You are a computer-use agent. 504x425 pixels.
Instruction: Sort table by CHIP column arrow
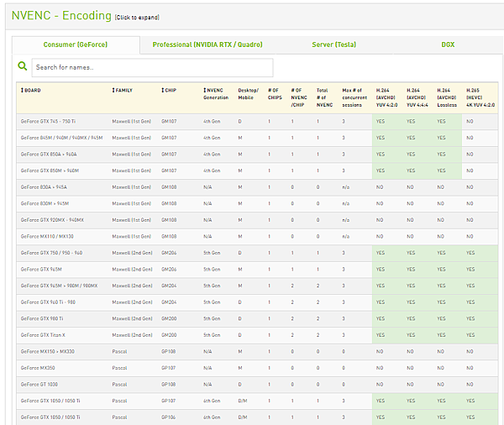[163, 91]
